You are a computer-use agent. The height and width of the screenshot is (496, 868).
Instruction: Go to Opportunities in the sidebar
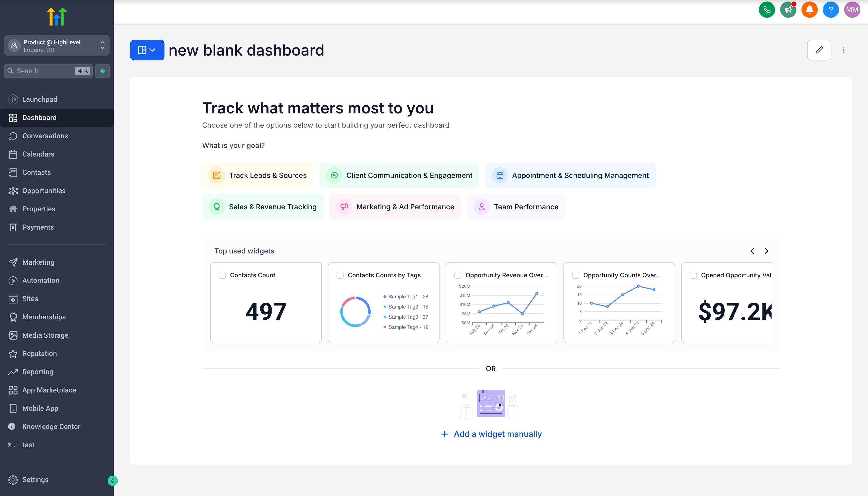tap(44, 191)
